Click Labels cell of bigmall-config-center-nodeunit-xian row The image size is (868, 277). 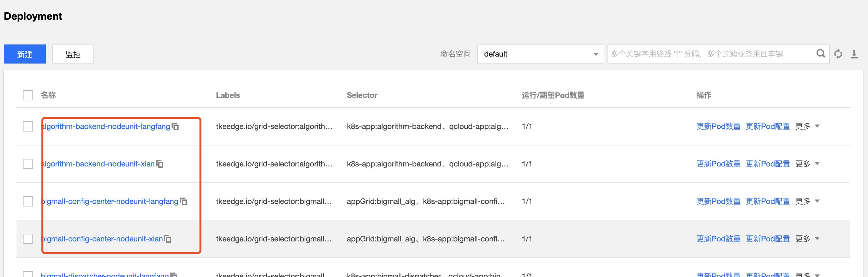[x=274, y=239]
